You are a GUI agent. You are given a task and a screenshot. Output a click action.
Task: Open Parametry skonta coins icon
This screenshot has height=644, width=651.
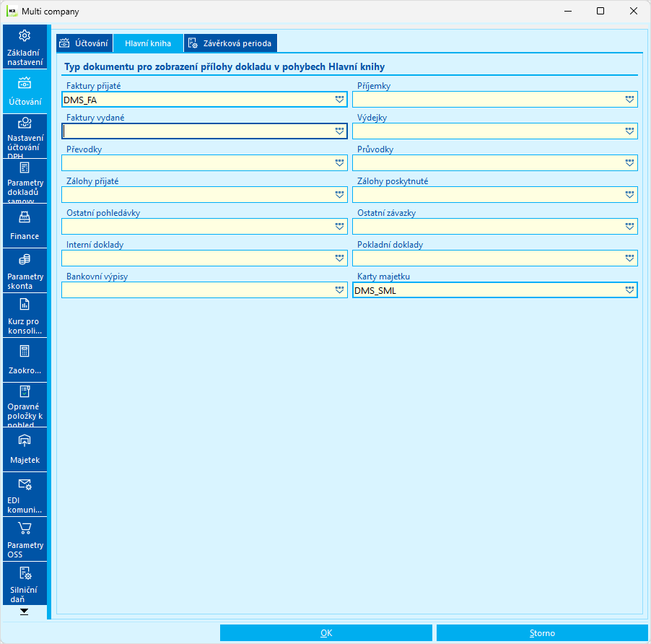click(25, 260)
